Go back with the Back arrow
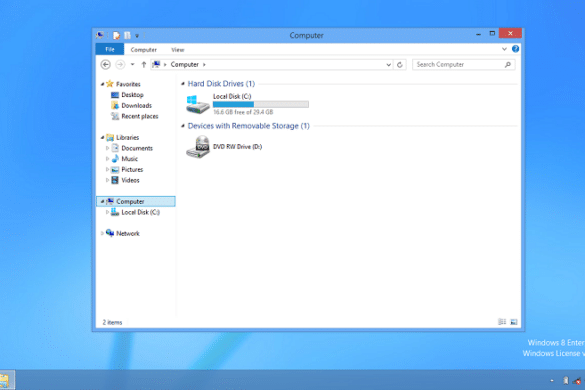 [106, 65]
